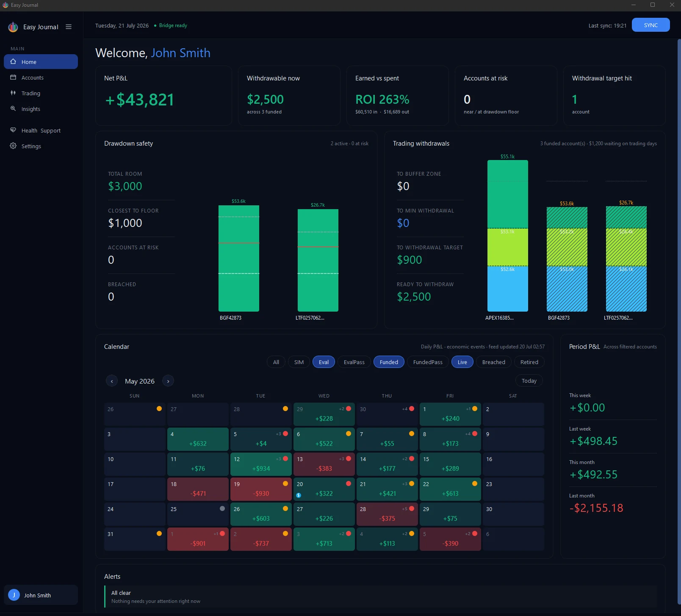The width and height of the screenshot is (681, 616).
Task: Click the gray event dot on May 25
Action: pos(222,508)
